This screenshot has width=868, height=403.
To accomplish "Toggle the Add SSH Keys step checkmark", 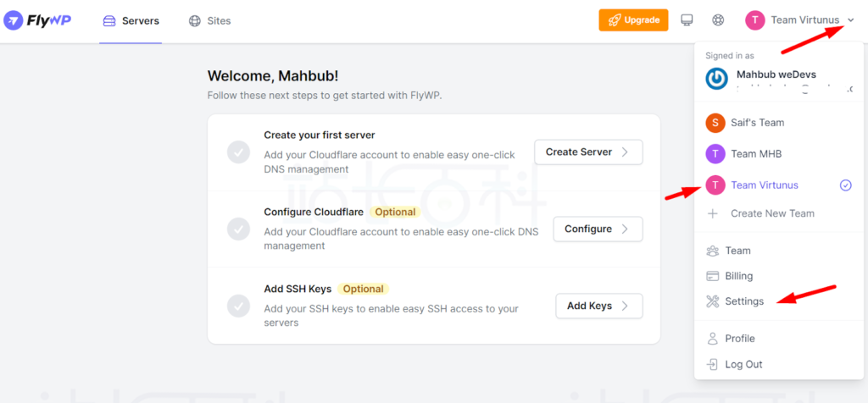I will pos(238,306).
